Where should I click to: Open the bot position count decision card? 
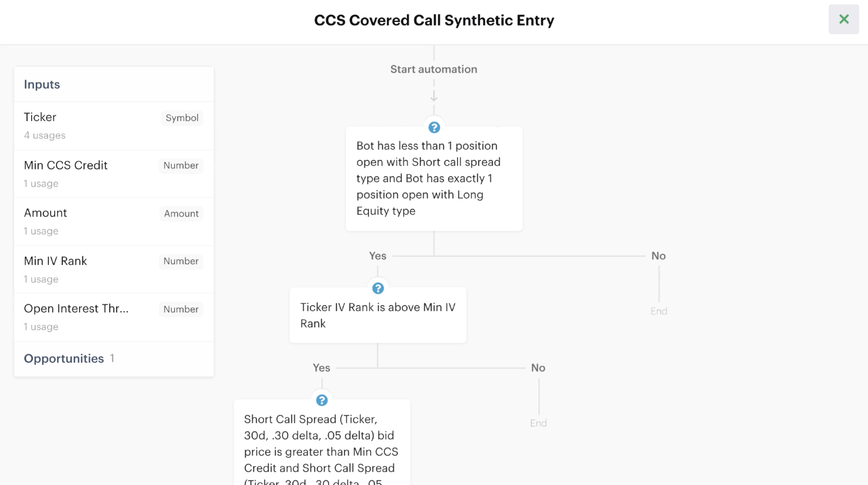434,179
